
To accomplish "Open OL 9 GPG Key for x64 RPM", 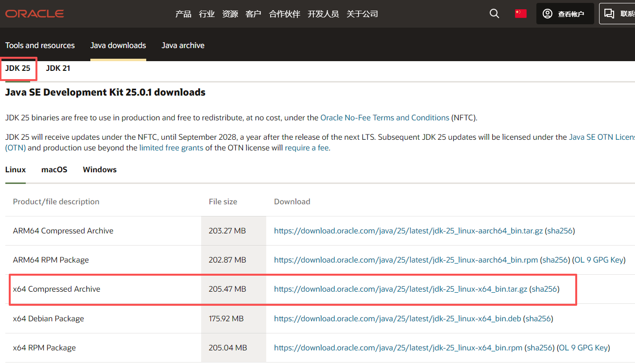I will pos(583,348).
